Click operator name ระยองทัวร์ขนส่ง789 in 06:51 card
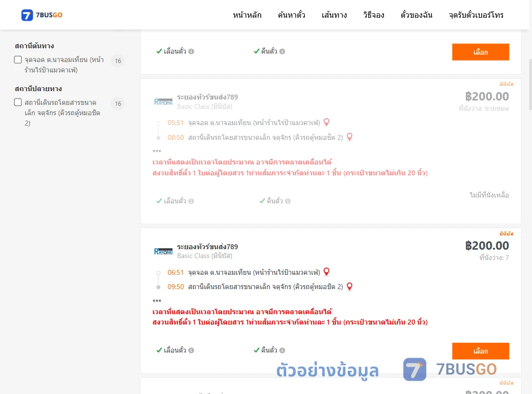The width and height of the screenshot is (532, 394). pos(207,247)
